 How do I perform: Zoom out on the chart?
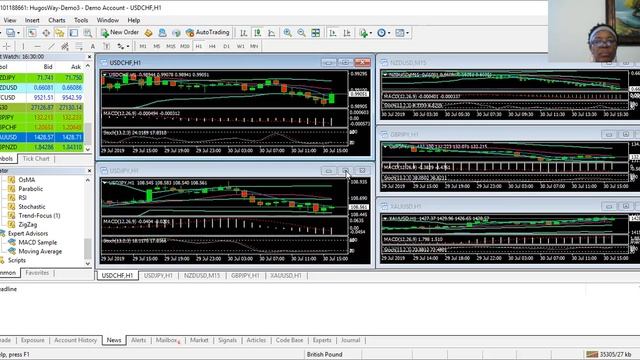coord(302,33)
